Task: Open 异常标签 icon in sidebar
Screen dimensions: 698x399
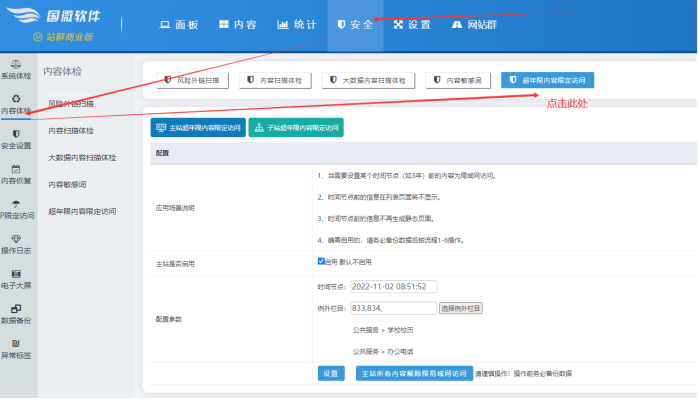Action: click(x=16, y=343)
